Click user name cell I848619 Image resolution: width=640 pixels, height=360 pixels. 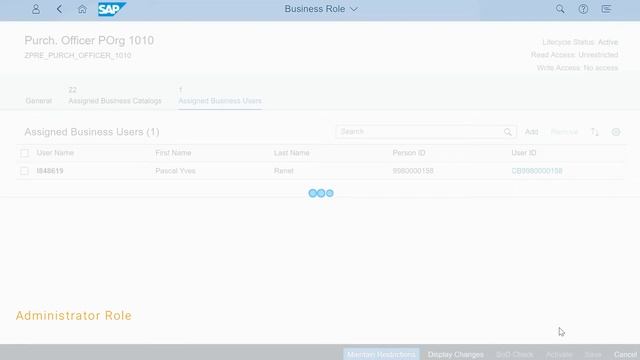[50, 171]
